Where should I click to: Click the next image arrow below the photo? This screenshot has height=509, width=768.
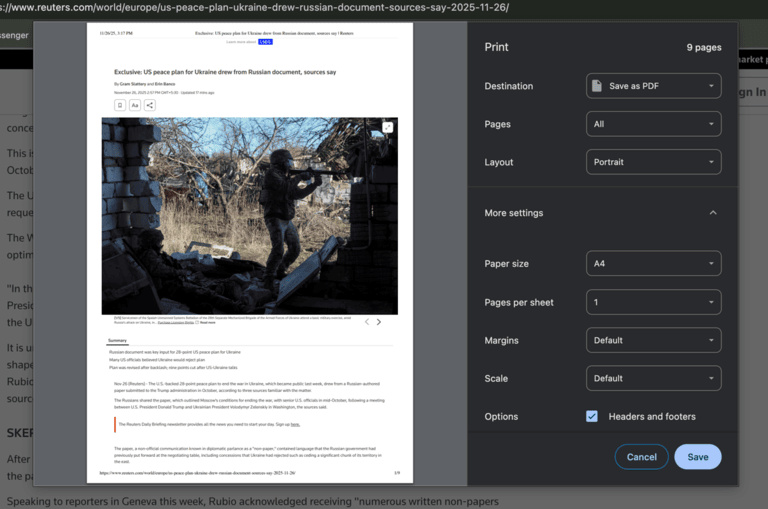coord(379,322)
